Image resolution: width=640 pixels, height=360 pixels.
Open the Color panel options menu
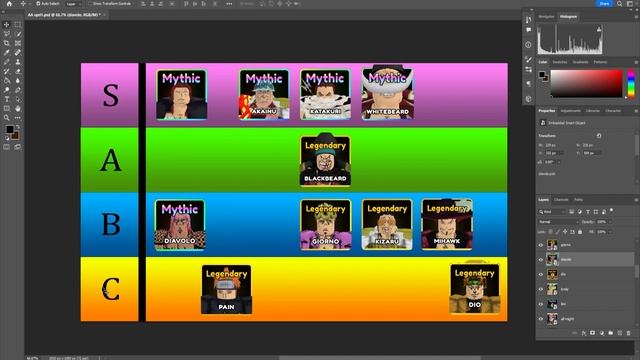pos(636,62)
